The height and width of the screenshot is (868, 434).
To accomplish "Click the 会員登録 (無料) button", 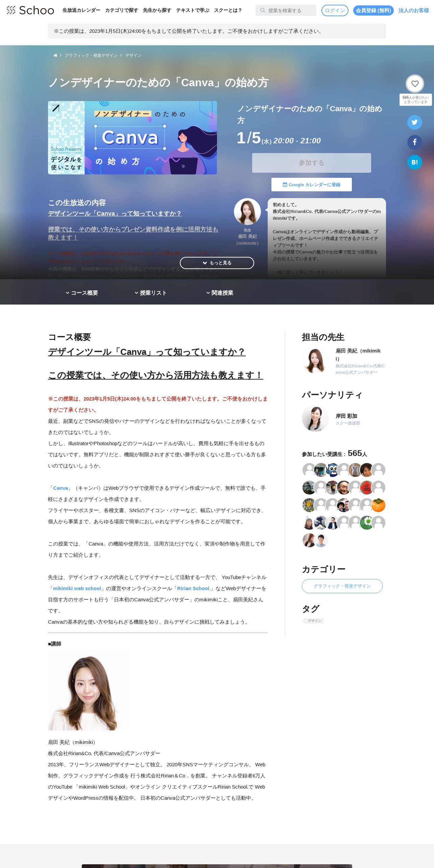I will [373, 10].
